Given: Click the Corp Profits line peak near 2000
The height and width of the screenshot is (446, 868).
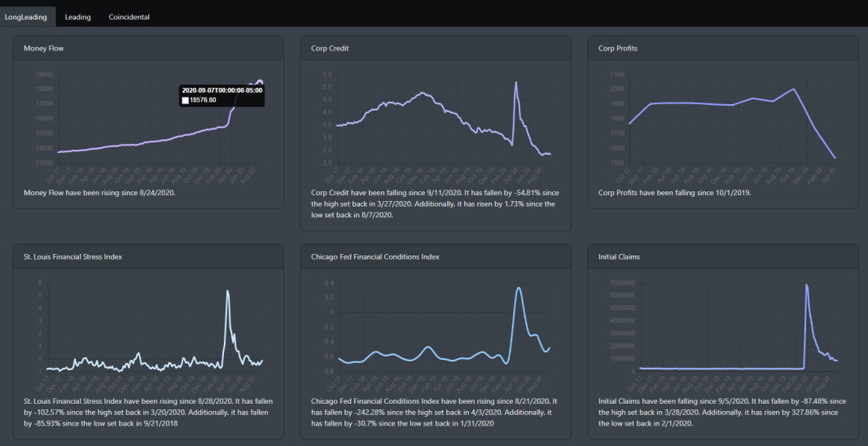Looking at the screenshot, I should point(793,90).
